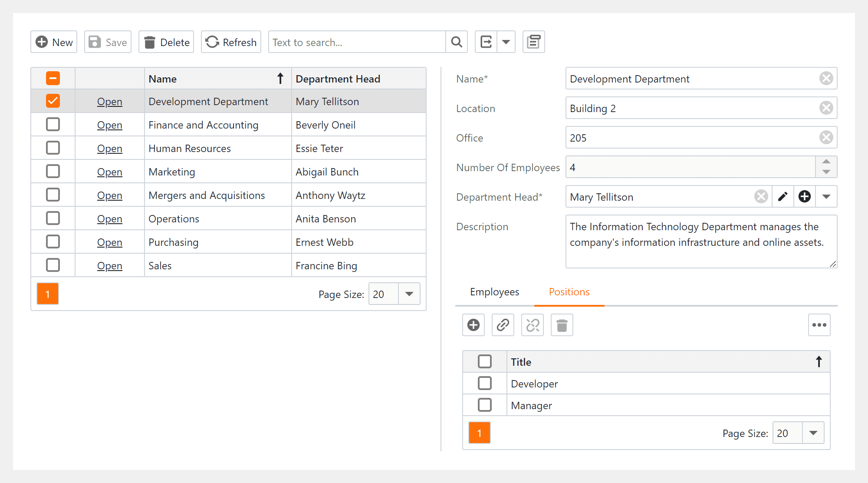Create a new department with New button
The height and width of the screenshot is (483, 868).
coord(53,42)
